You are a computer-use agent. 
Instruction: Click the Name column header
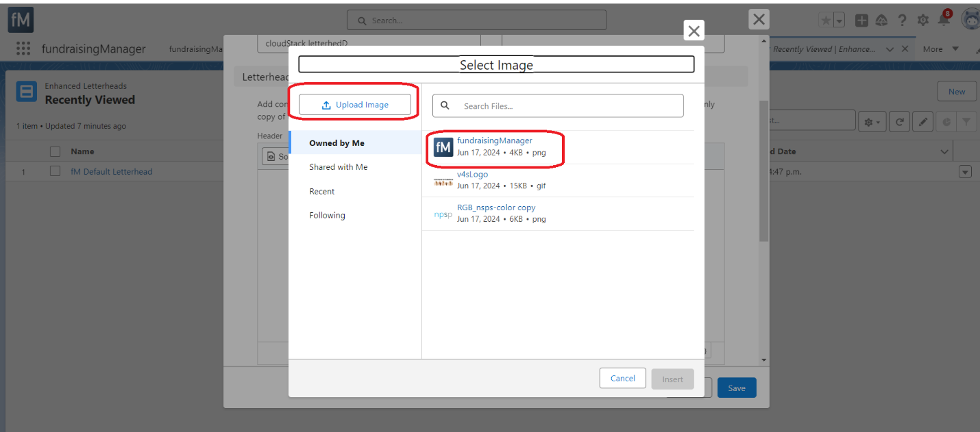point(82,151)
